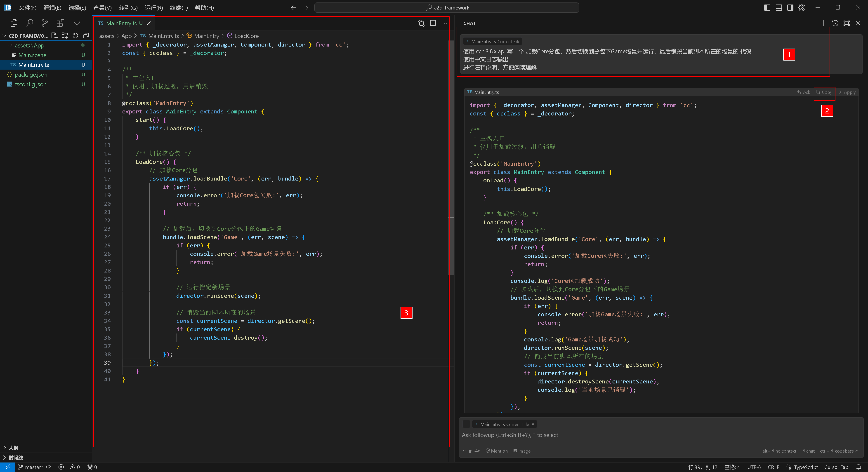Click the master* git branch indicator
Viewport: 868px width, 472px height.
point(30,467)
